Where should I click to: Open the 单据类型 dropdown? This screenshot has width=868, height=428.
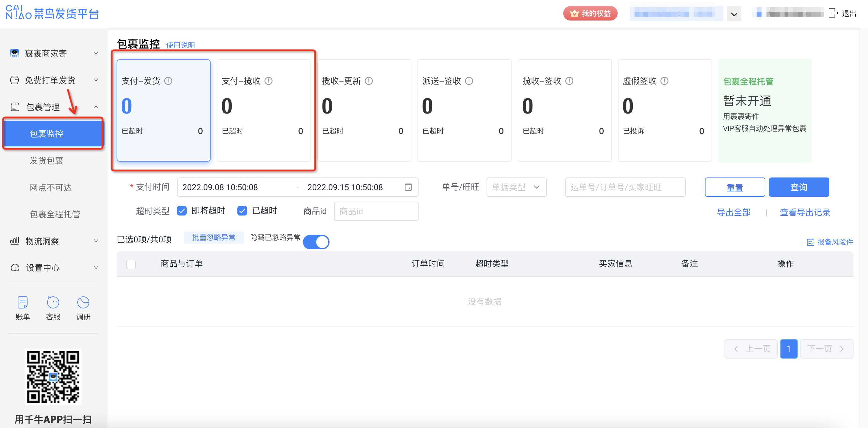tap(516, 187)
